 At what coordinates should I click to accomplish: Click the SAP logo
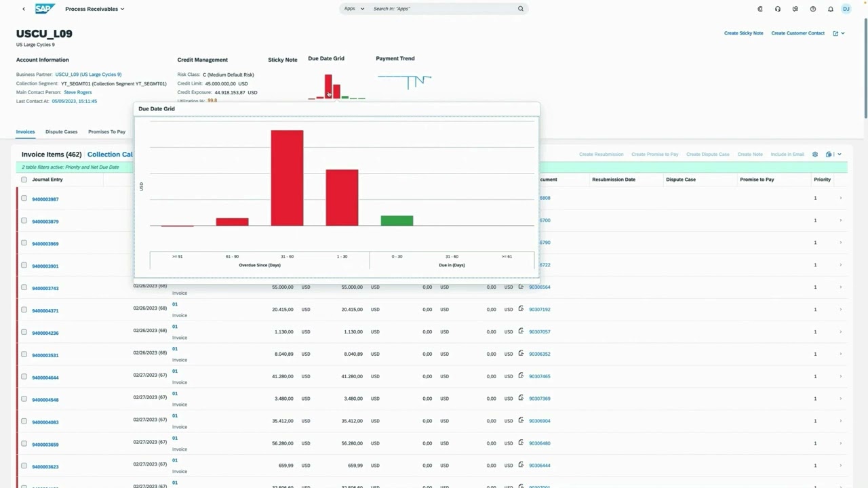pos(45,9)
